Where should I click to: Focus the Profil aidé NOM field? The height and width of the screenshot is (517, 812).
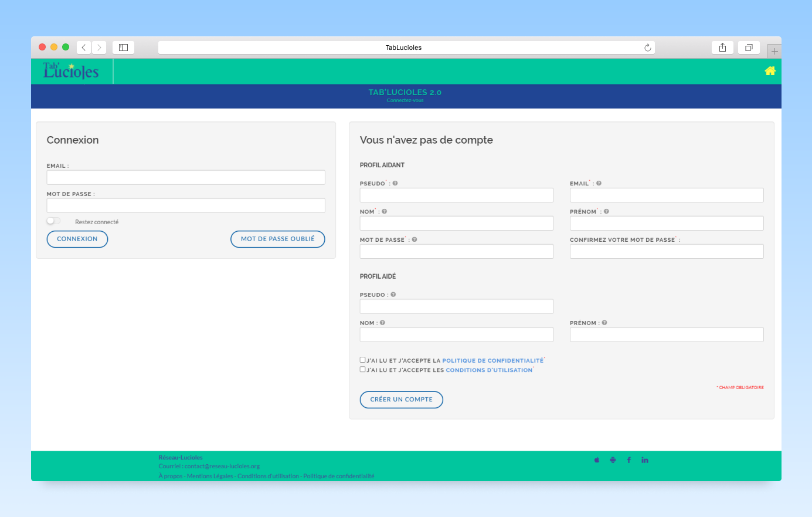pyautogui.click(x=457, y=334)
